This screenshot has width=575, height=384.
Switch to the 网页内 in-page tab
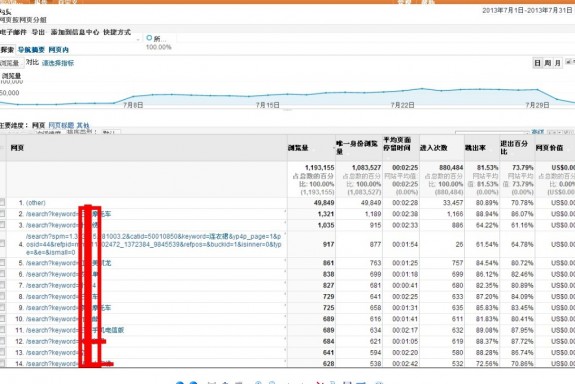coord(58,50)
